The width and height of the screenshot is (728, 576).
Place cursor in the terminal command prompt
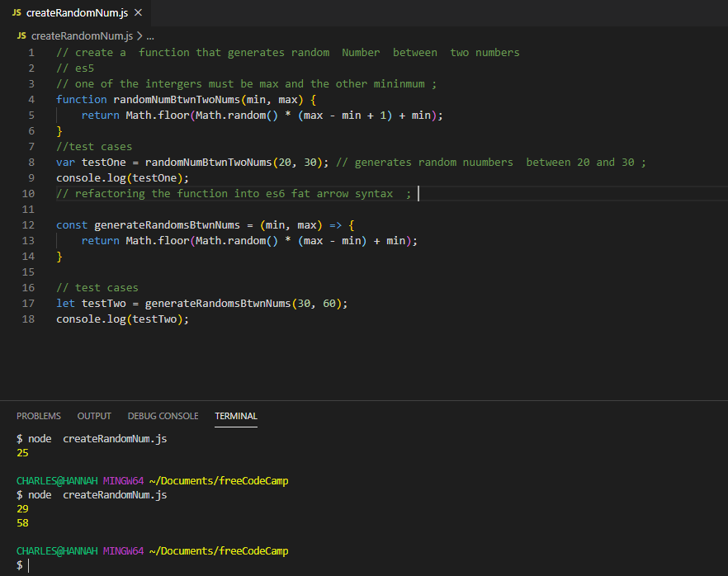coord(26,565)
